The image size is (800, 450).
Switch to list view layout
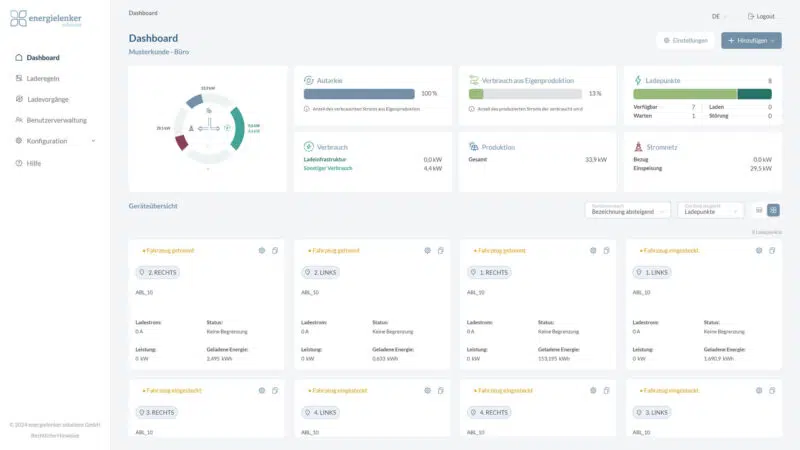[x=758, y=210]
